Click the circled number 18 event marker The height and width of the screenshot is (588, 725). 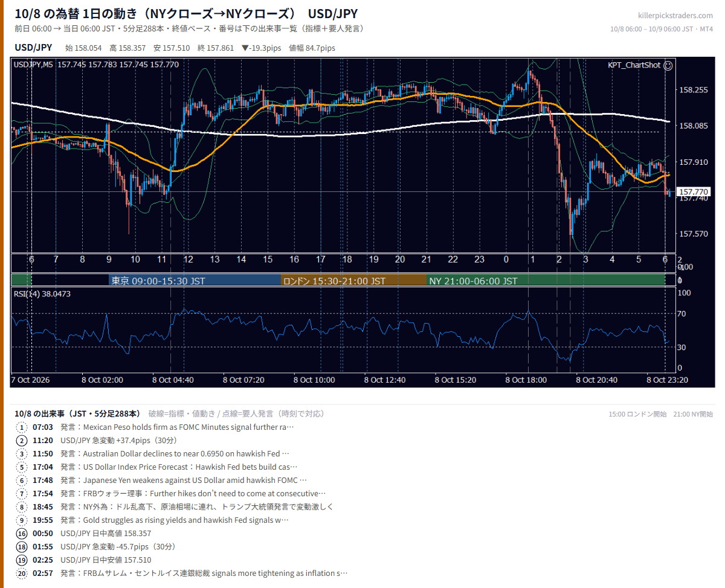(x=22, y=546)
